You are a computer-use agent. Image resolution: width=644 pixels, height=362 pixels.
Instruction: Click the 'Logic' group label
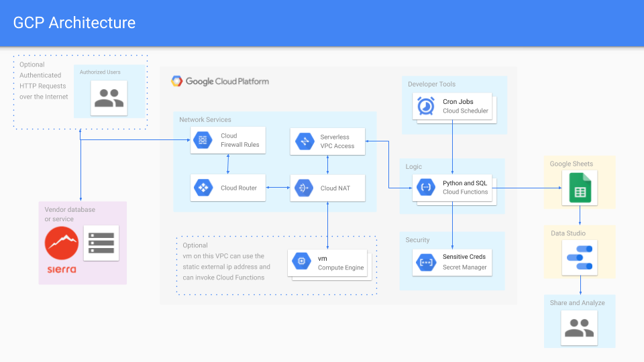tap(414, 167)
